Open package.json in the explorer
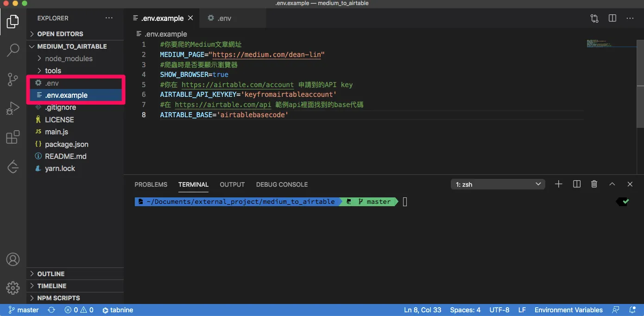 click(x=75, y=144)
